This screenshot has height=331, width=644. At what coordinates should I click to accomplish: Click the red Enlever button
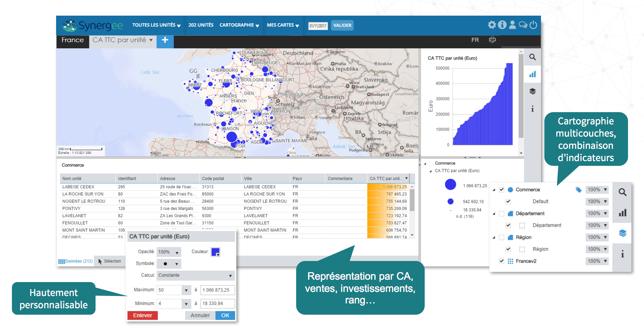(142, 315)
